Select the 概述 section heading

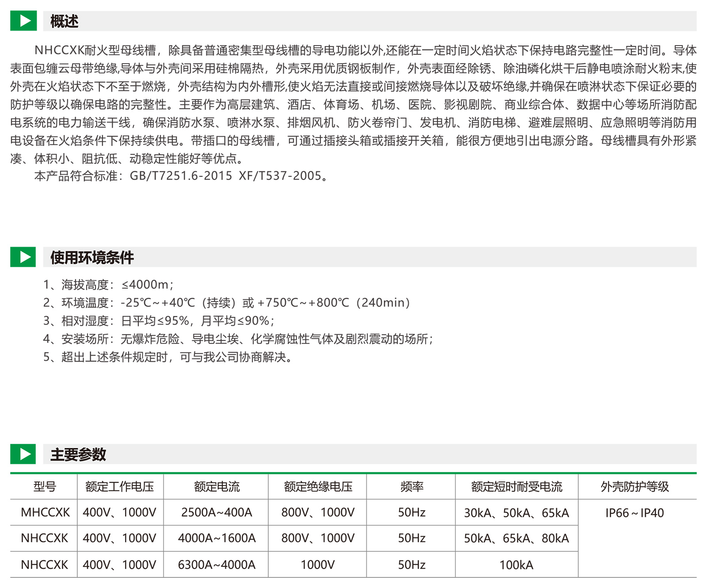point(65,21)
